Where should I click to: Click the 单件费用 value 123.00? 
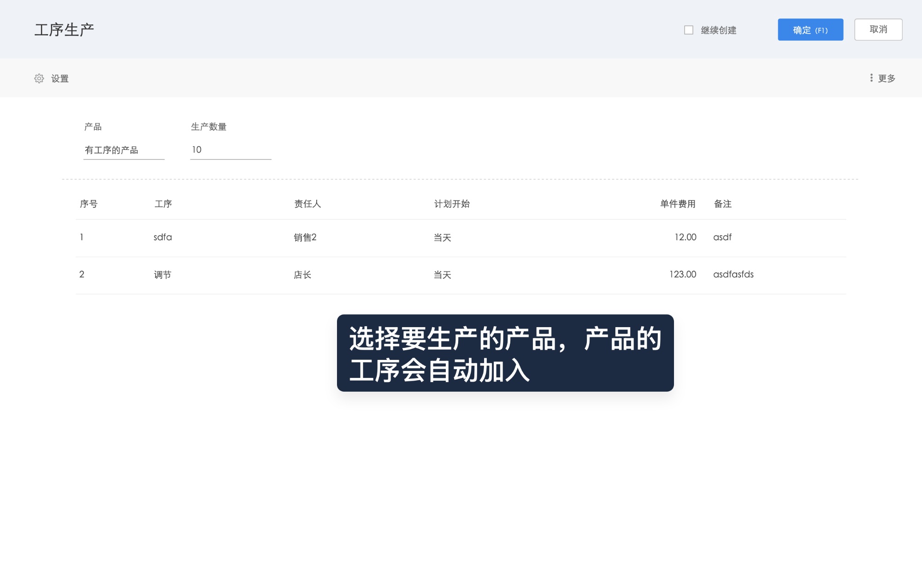click(x=682, y=275)
